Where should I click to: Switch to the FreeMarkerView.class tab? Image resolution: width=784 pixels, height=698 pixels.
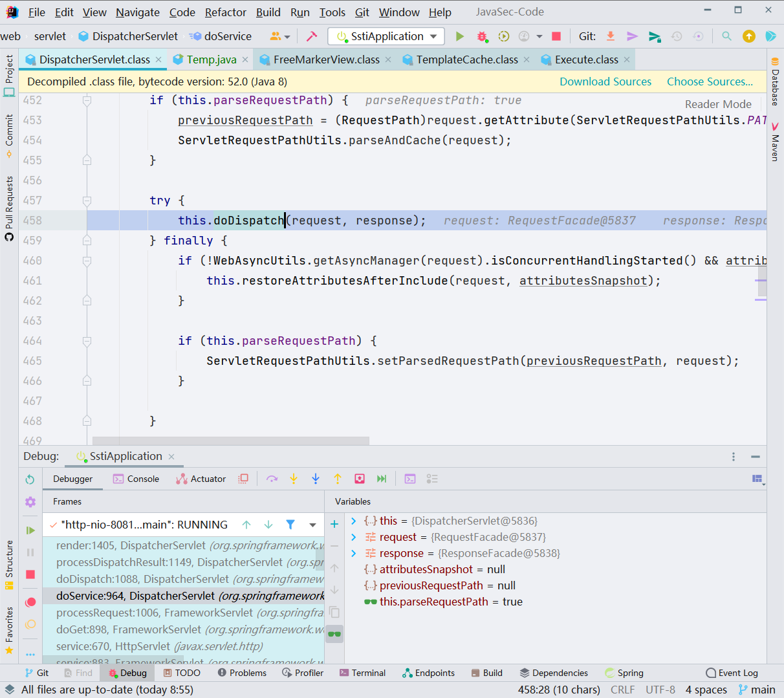click(326, 60)
